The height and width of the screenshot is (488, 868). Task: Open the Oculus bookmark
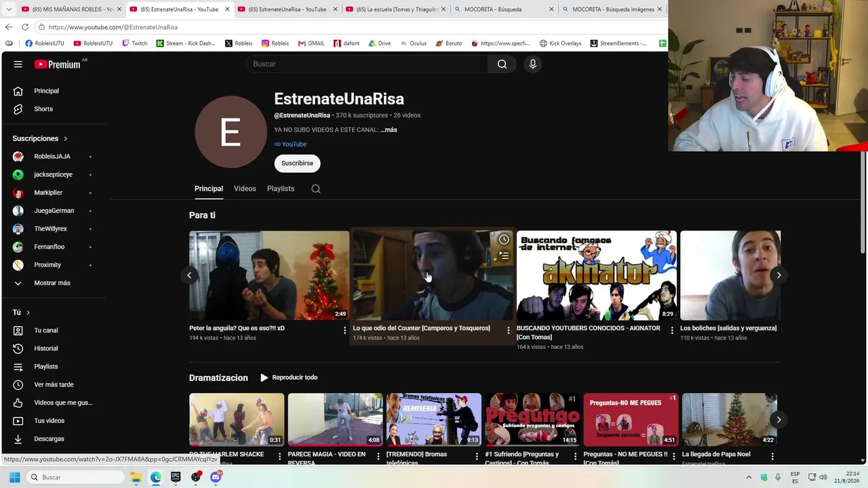413,43
